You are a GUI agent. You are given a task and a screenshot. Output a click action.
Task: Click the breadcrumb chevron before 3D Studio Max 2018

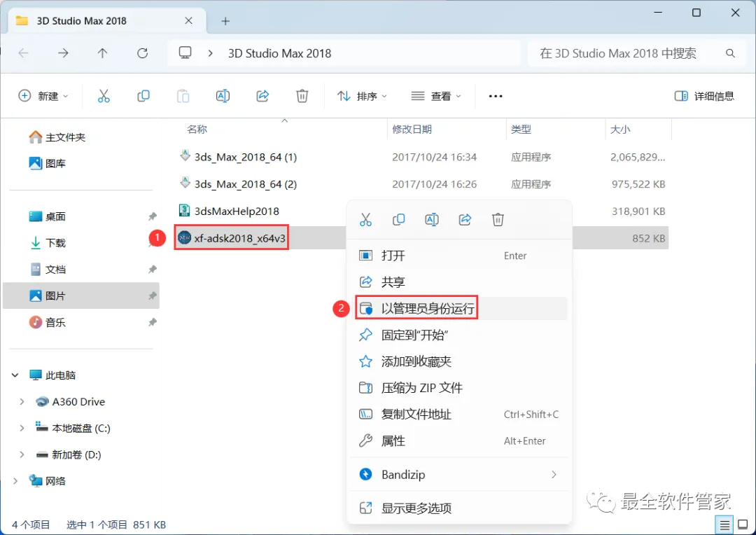click(210, 53)
